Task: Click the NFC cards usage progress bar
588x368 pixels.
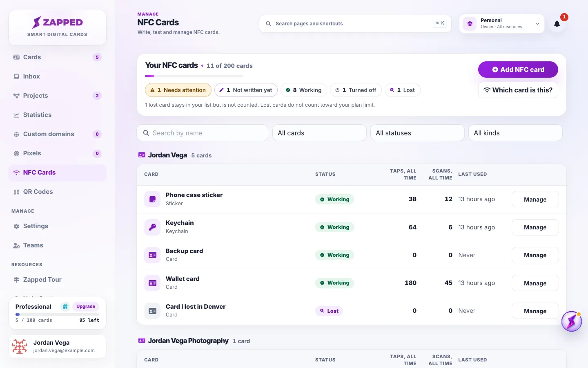Action: click(x=194, y=76)
